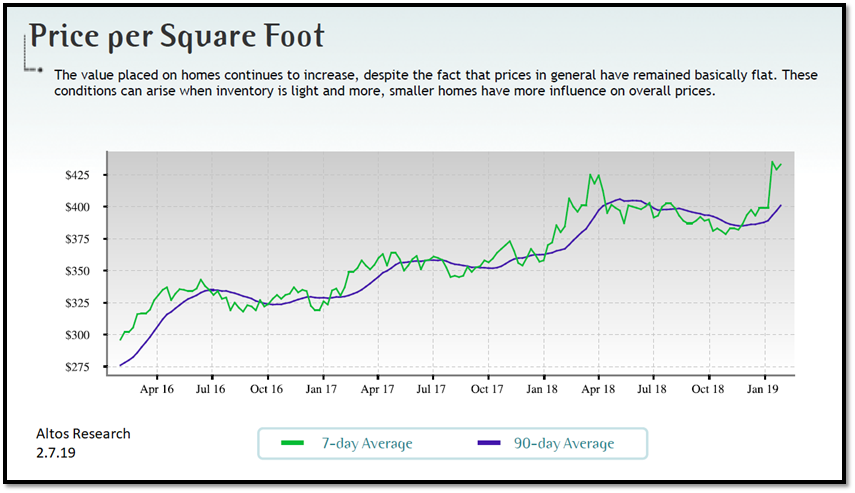Viewport: 855px width, 493px height.
Task: Click the bullet marker beside the description
Action: (x=39, y=71)
